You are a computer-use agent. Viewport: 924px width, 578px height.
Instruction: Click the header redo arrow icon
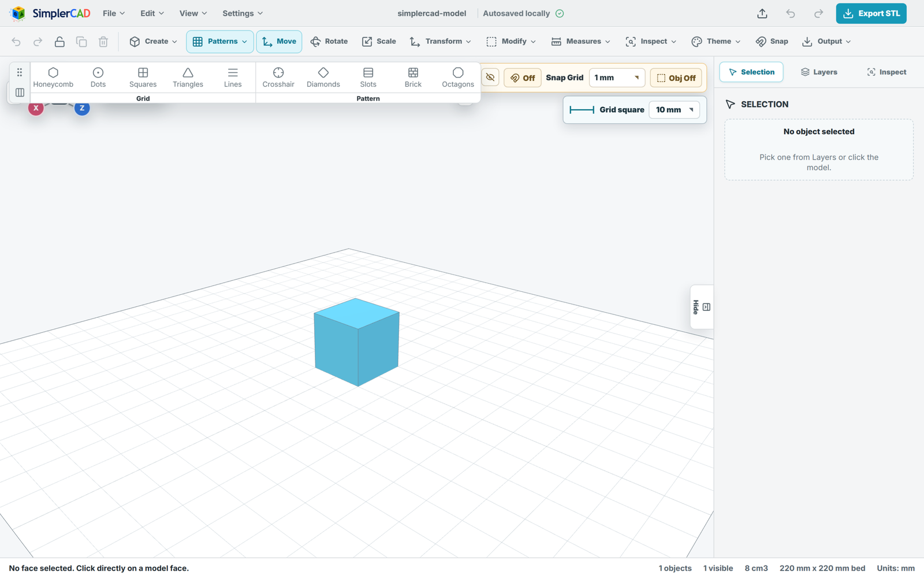818,13
